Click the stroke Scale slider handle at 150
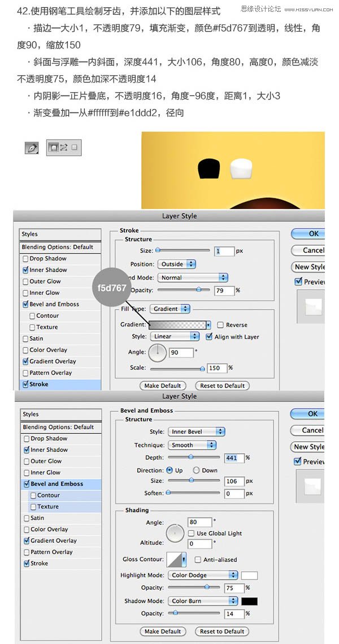The image size is (339, 644). [x=202, y=368]
